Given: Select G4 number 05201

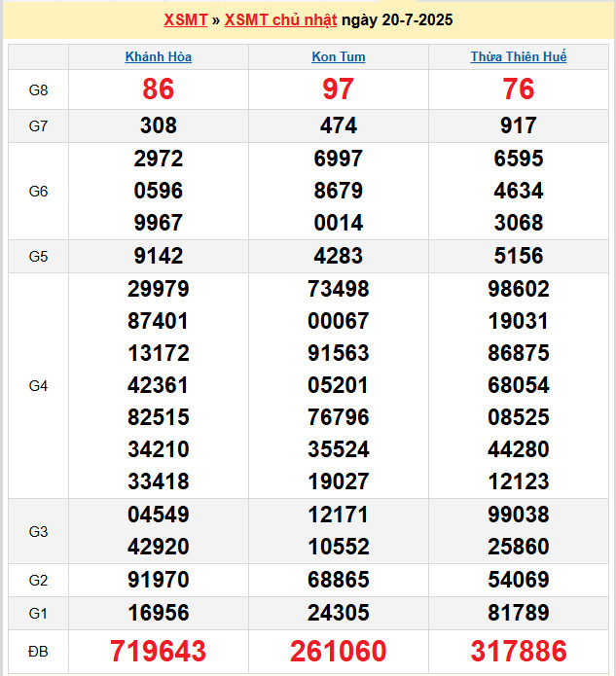Looking at the screenshot, I should click(x=339, y=385).
